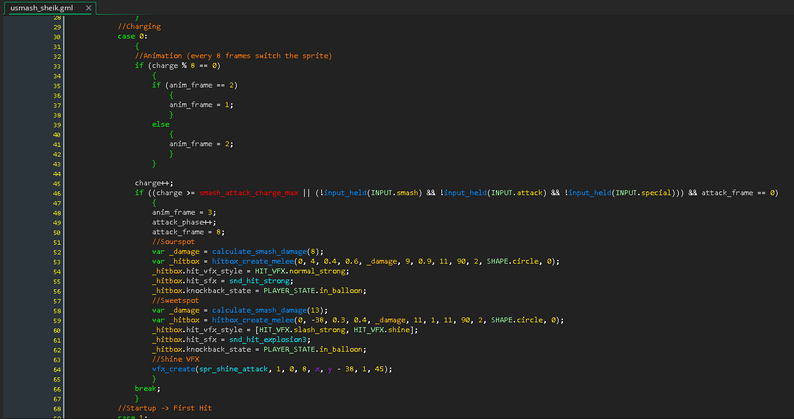Click the 'else' keyword
The image size is (794, 419).
tap(161, 124)
